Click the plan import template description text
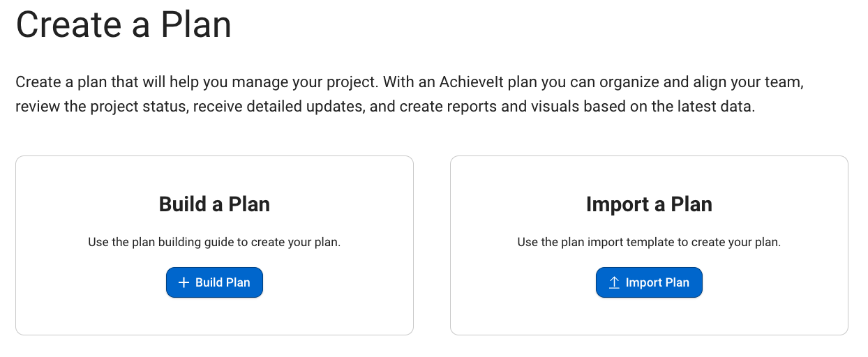Viewport: 868px width, 357px height. click(649, 243)
